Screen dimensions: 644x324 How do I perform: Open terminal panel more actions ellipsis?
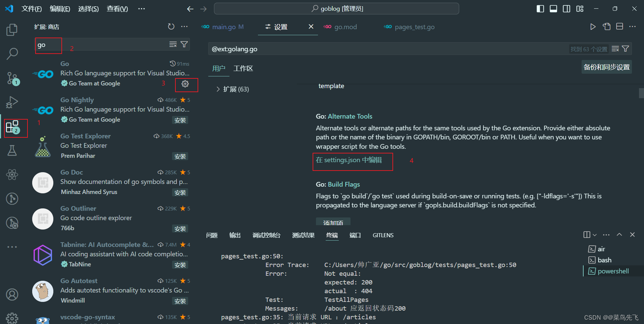[606, 235]
